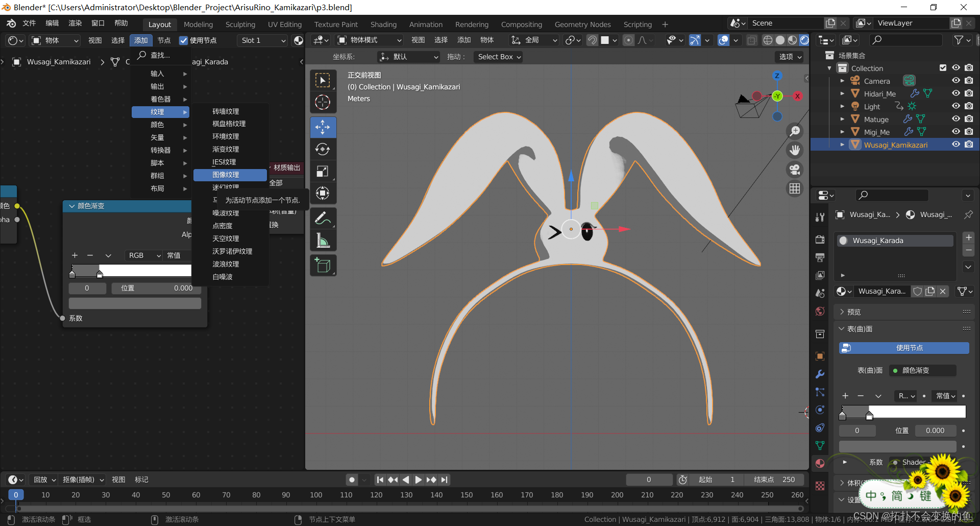
Task: Select the Move tool in viewport toolbar
Action: (x=323, y=127)
